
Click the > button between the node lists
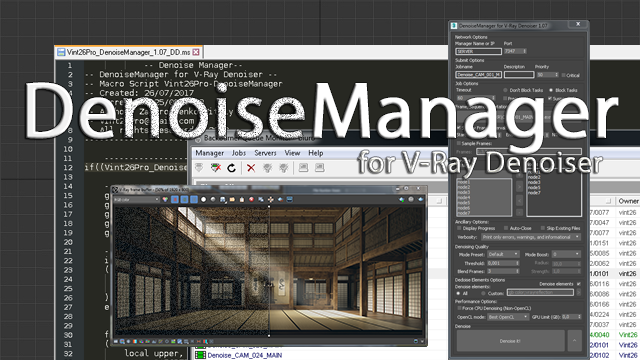click(x=519, y=187)
